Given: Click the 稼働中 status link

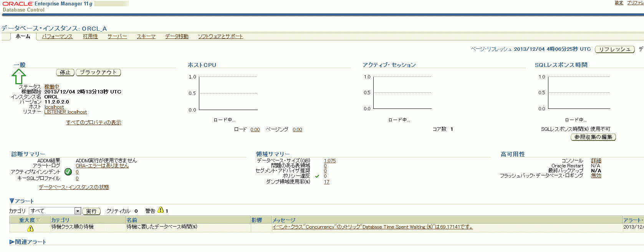Looking at the screenshot, I should (x=52, y=87).
